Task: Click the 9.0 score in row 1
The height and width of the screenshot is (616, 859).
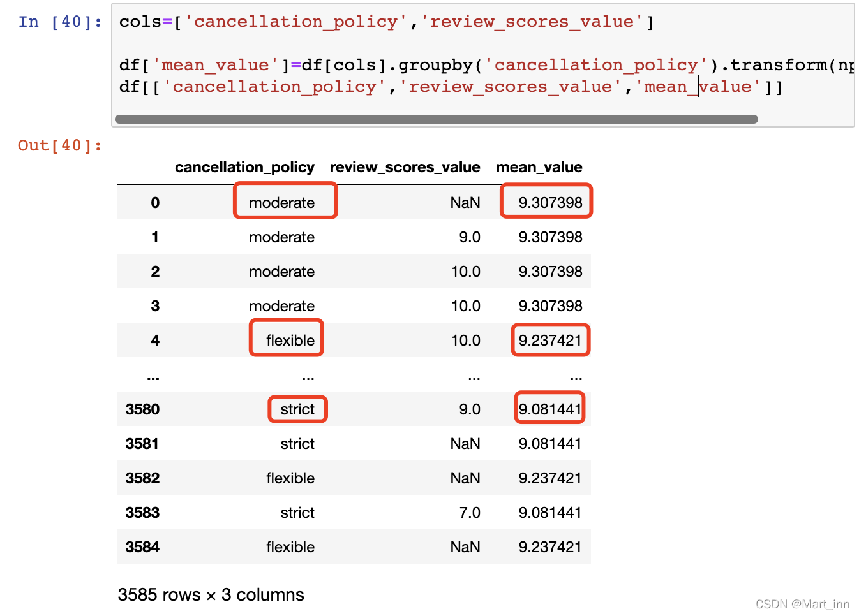Action: [x=470, y=237]
